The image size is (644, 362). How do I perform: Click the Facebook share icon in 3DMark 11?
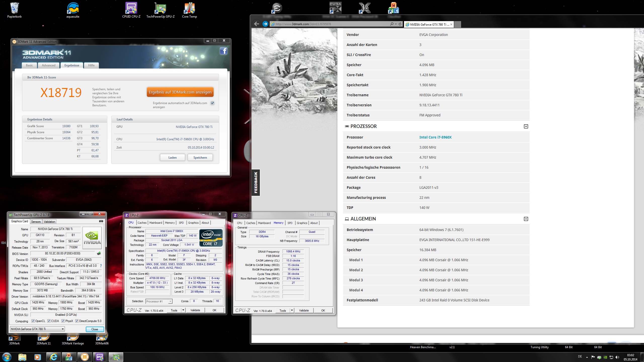(224, 51)
